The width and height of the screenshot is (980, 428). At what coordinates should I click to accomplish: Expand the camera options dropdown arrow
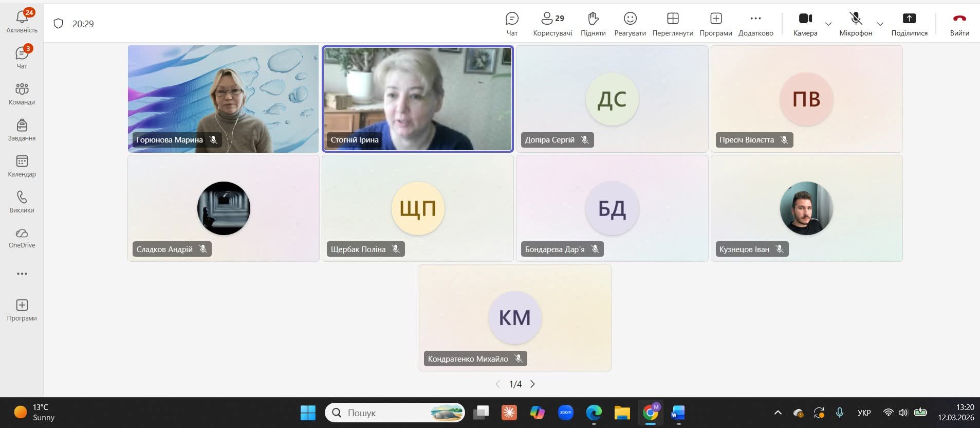[828, 24]
